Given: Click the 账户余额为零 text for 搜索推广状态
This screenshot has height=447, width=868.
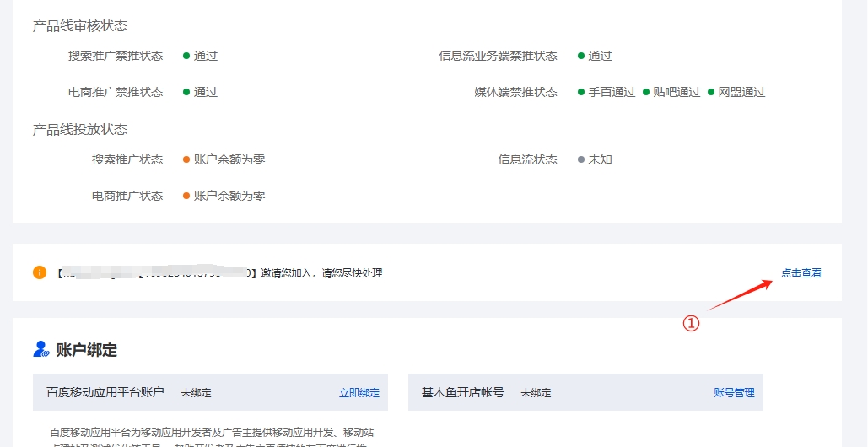Looking at the screenshot, I should [x=229, y=159].
